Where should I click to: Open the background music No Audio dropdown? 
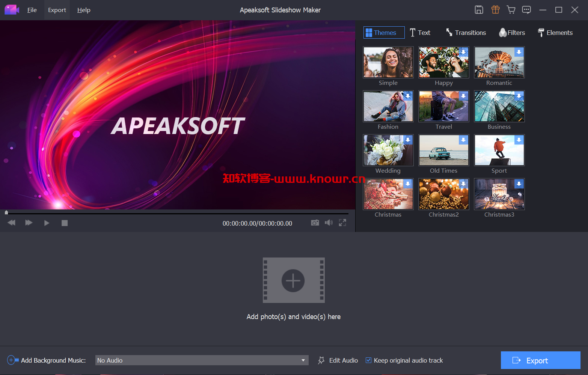(202, 360)
